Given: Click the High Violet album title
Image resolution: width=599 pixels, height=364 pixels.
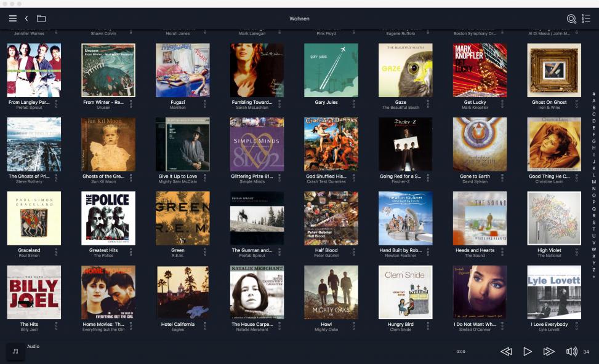Looking at the screenshot, I should (549, 250).
